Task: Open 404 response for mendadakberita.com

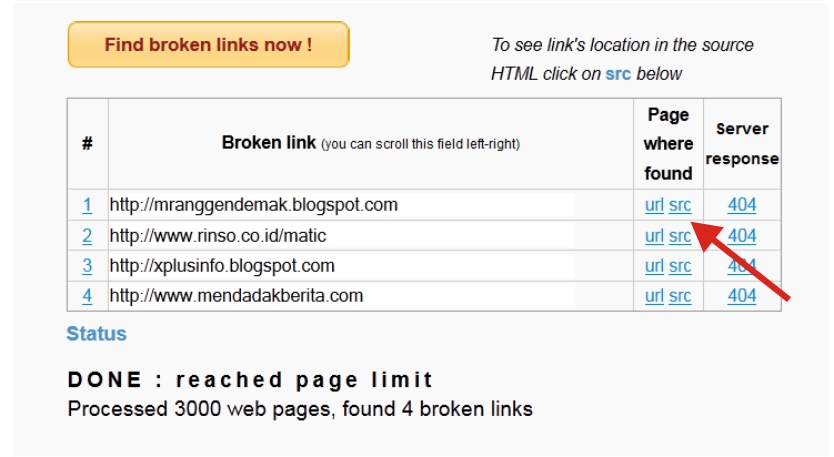Action: click(x=742, y=296)
